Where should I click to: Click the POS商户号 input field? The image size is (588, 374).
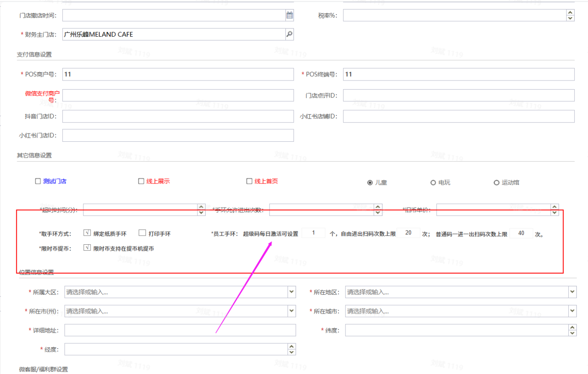pyautogui.click(x=178, y=74)
